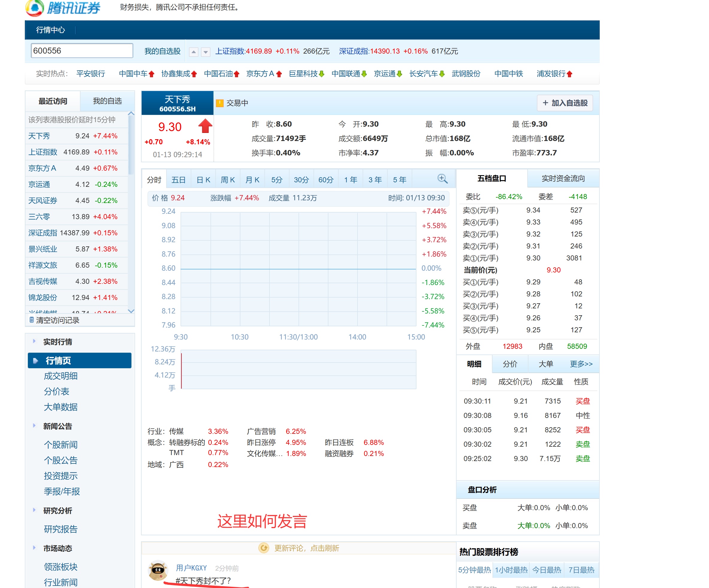709x588 pixels.
Task: Click the trash icon to clear visit history
Action: click(31, 320)
